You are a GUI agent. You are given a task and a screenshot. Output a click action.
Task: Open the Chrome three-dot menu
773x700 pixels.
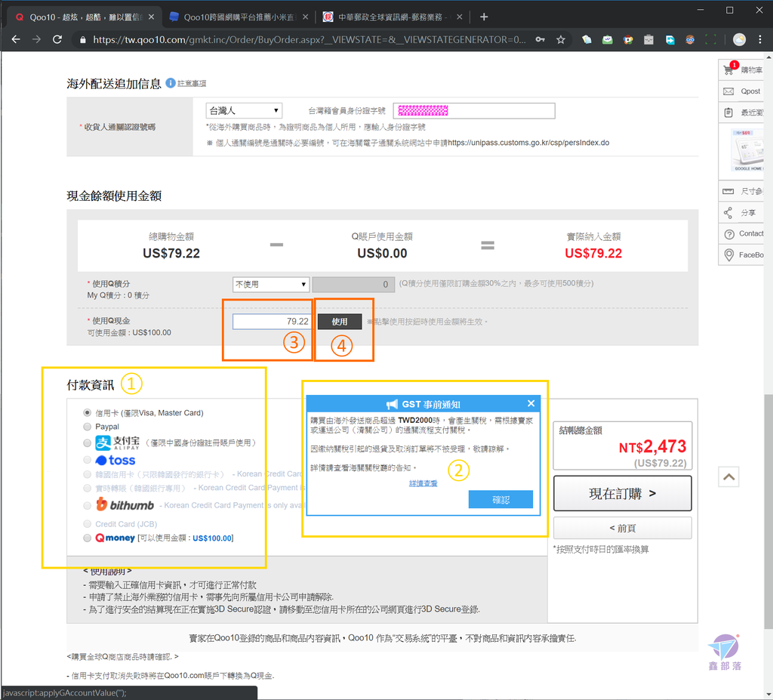[x=759, y=39]
